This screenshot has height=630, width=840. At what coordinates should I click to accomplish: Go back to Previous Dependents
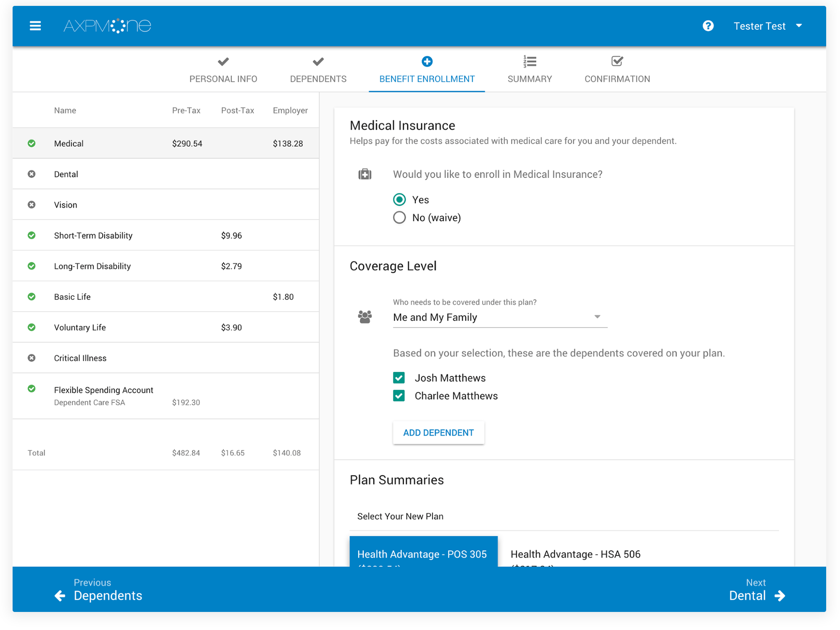99,590
